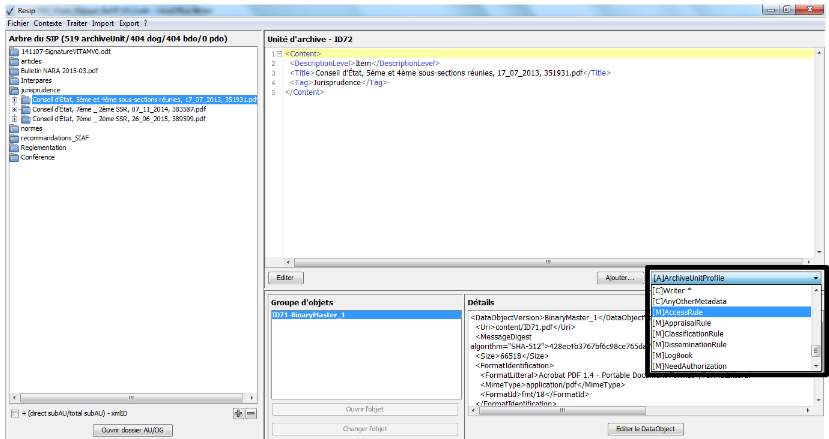Click the Bulletin NARA 2015-03.pdf file icon

(14, 71)
